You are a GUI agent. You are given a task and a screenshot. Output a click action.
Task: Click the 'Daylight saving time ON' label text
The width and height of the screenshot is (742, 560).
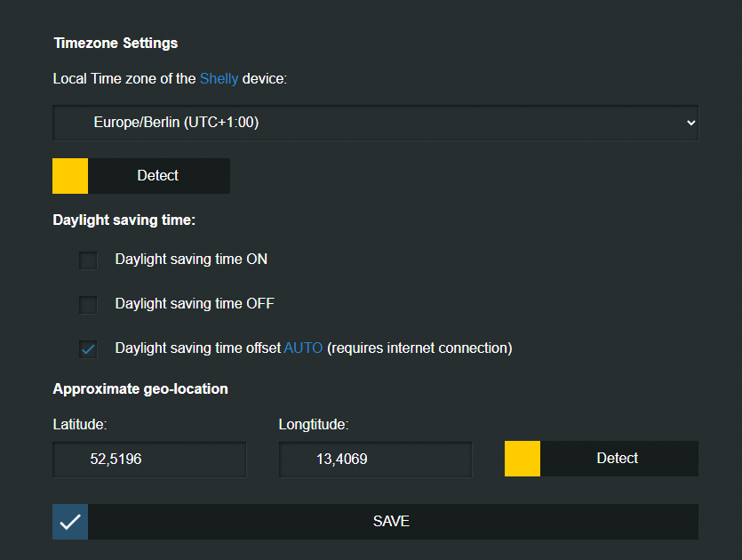click(191, 260)
